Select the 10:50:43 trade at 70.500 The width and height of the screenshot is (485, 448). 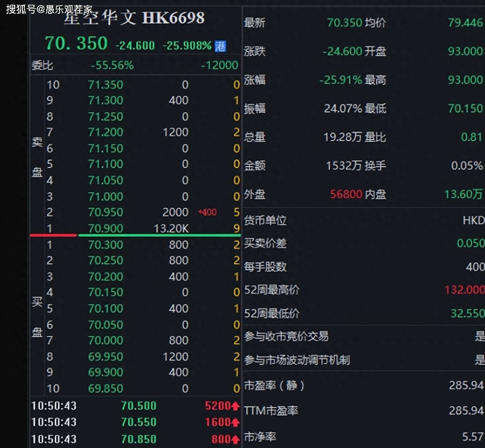point(139,406)
